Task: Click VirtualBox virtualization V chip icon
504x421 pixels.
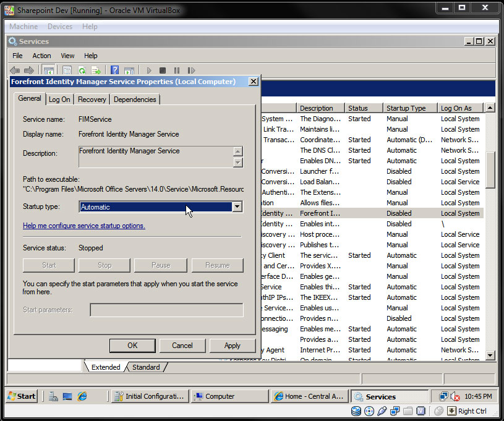Action: [x=421, y=410]
